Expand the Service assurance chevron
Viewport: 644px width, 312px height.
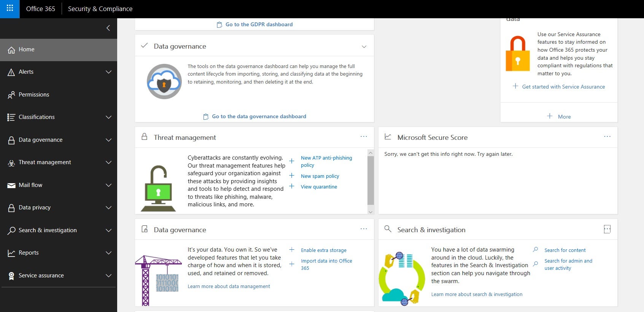click(108, 276)
